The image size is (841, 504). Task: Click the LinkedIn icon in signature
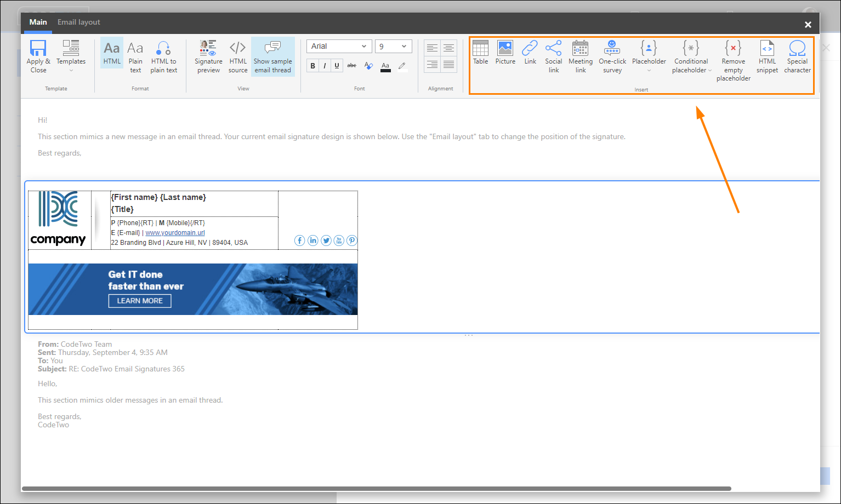[x=313, y=240]
